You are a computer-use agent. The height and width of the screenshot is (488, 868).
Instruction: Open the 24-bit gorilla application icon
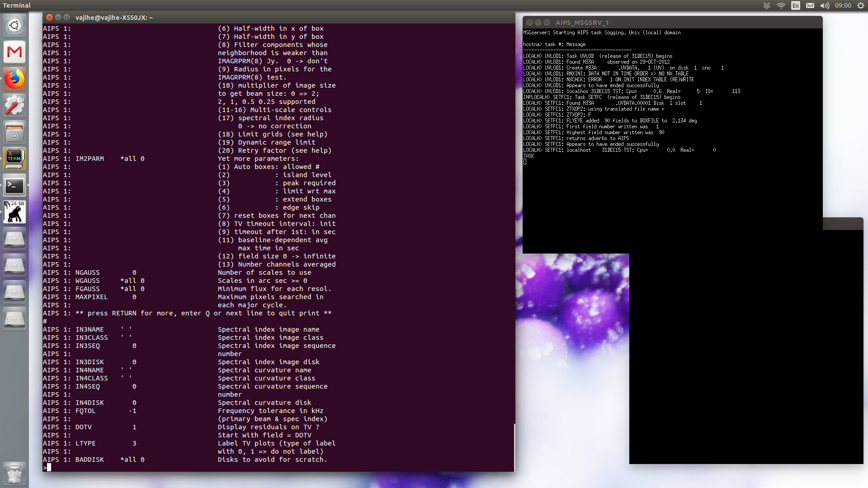pos(14,212)
